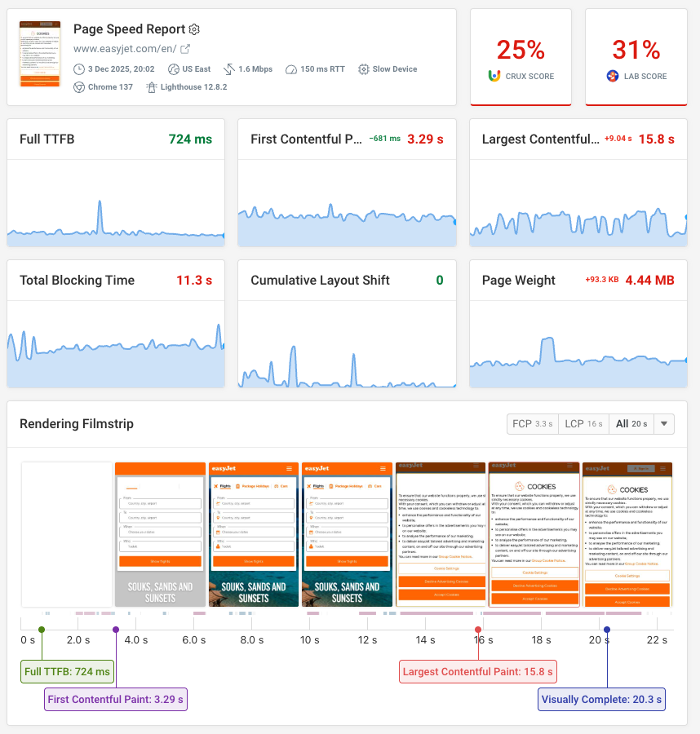Open the Page Speed Report settings gear

click(194, 29)
